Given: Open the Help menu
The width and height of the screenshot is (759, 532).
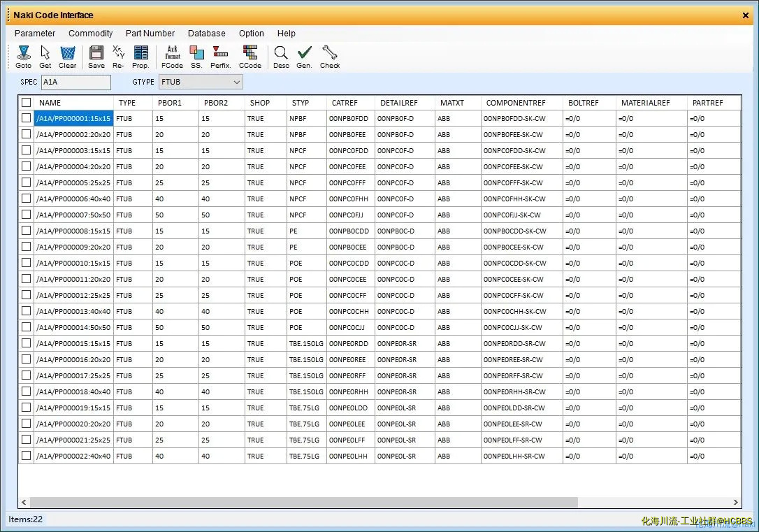Looking at the screenshot, I should (286, 34).
